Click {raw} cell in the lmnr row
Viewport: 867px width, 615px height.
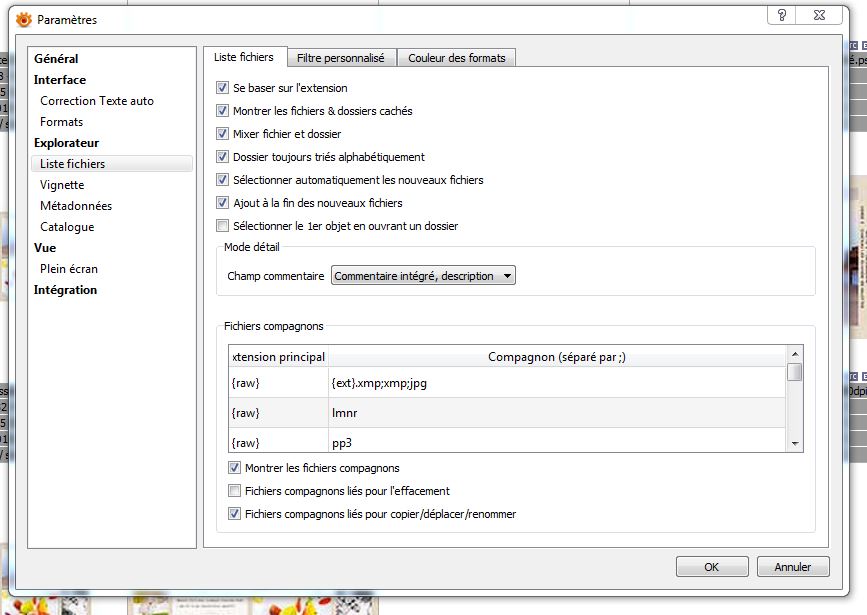pyautogui.click(x=279, y=413)
